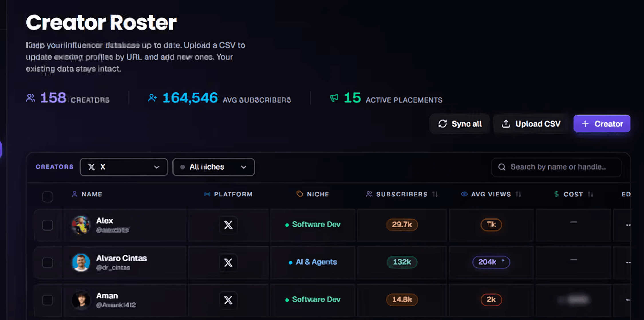Click the AI & Agents niche tag
Image resolution: width=644 pixels, height=320 pixels.
tap(313, 262)
